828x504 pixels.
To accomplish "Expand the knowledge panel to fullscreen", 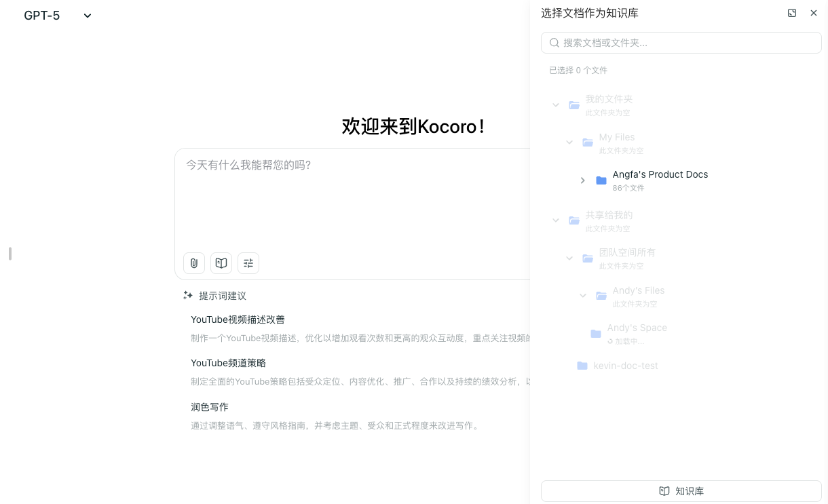I will (792, 13).
